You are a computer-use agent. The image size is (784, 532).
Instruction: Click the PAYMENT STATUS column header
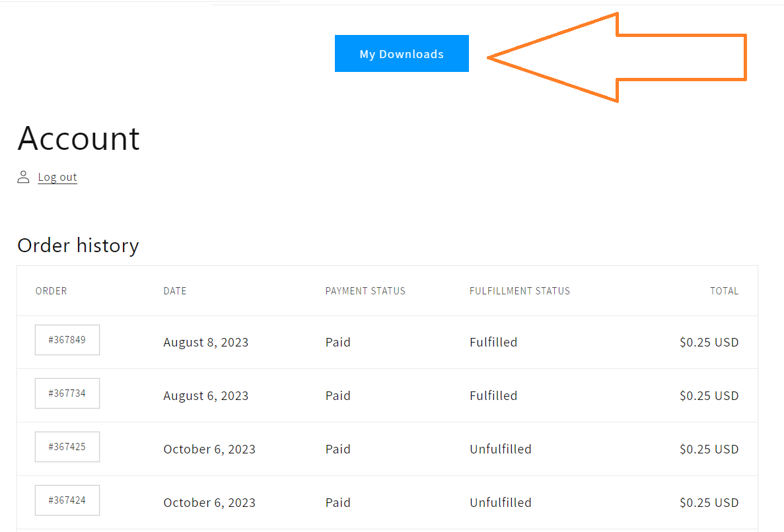365,291
